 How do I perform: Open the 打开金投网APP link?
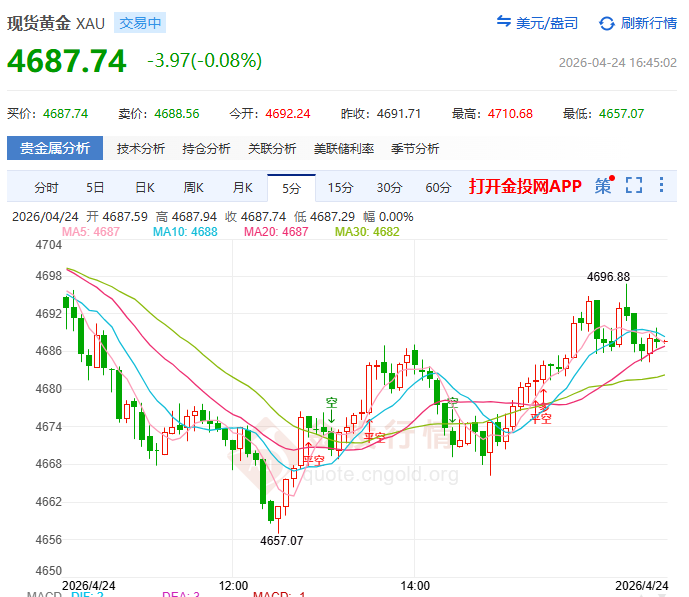click(525, 186)
